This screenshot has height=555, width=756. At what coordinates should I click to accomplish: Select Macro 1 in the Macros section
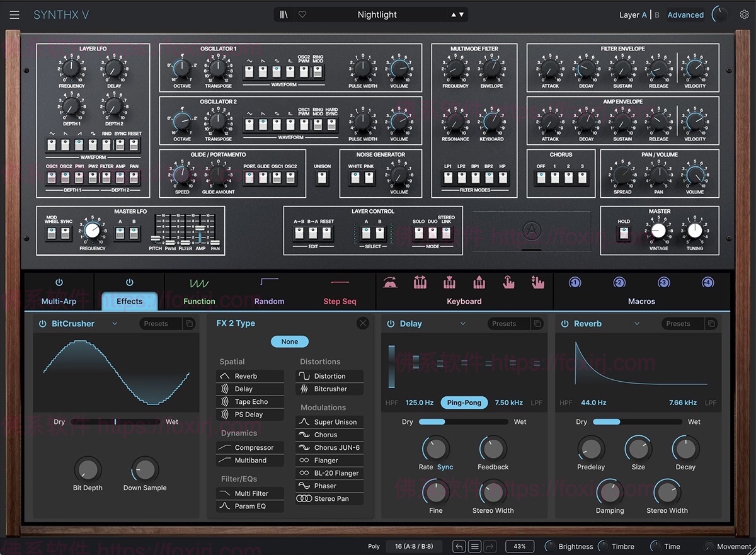[574, 282]
